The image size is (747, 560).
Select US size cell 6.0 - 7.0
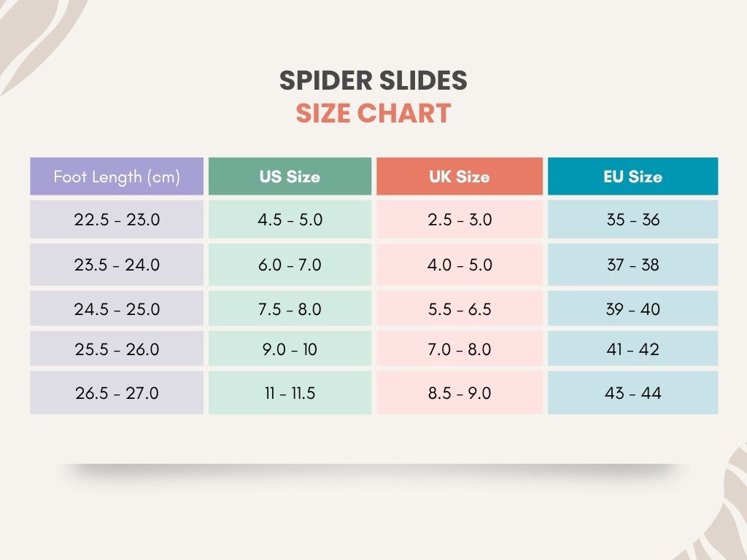[x=290, y=265]
